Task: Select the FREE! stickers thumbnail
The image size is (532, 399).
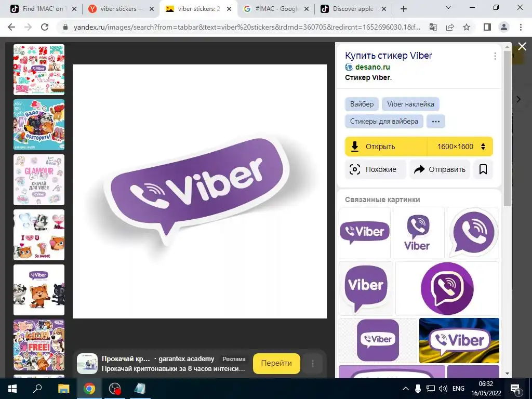Action: [x=39, y=345]
